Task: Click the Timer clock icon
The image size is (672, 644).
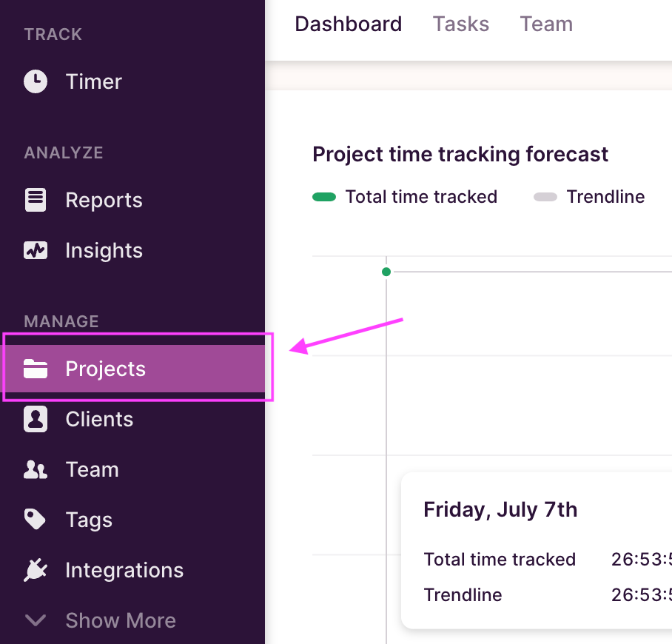Action: point(36,81)
